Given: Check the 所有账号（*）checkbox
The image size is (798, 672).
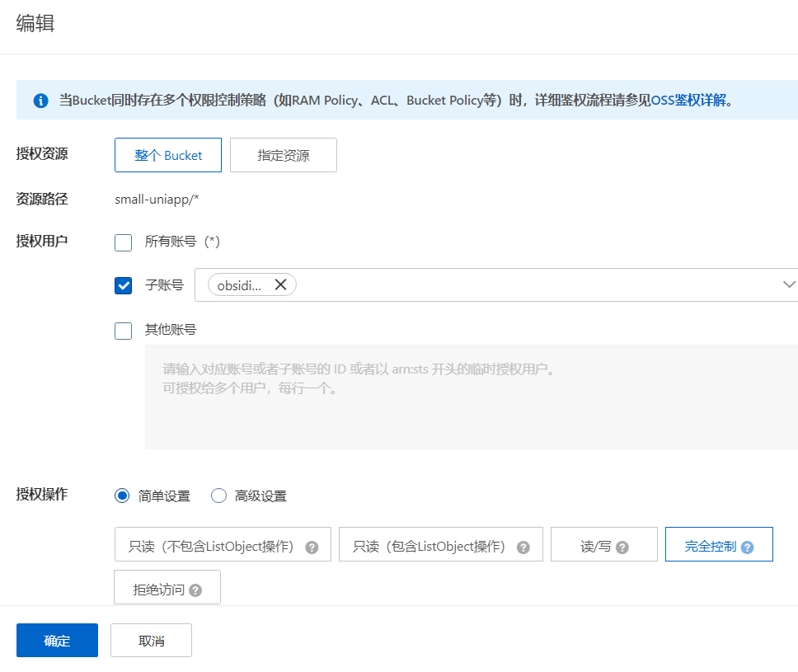Looking at the screenshot, I should 124,242.
